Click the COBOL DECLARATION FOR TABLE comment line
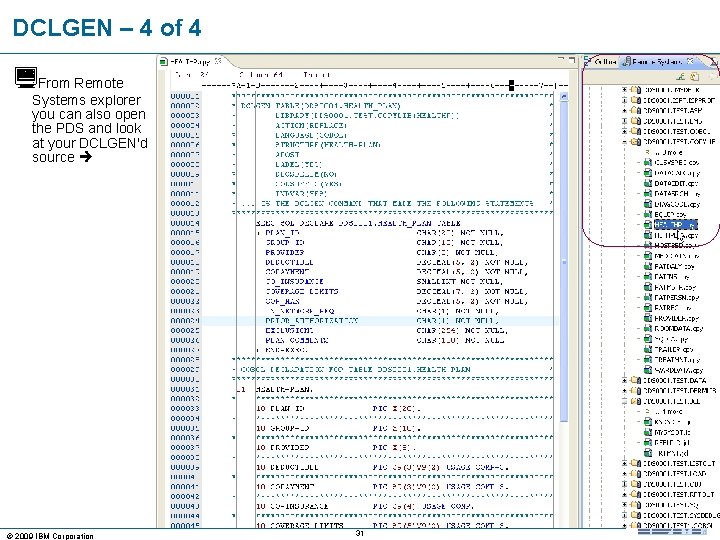The image size is (720, 540). [356, 369]
